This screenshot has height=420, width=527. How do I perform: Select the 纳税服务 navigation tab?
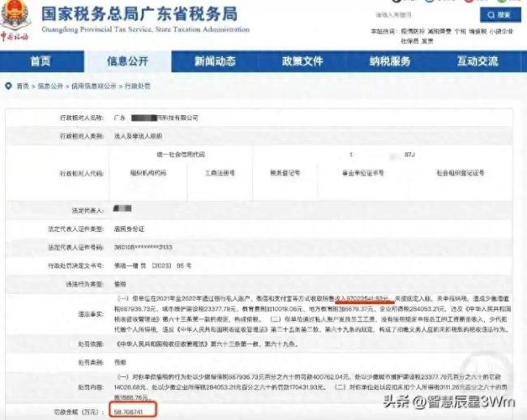click(390, 62)
